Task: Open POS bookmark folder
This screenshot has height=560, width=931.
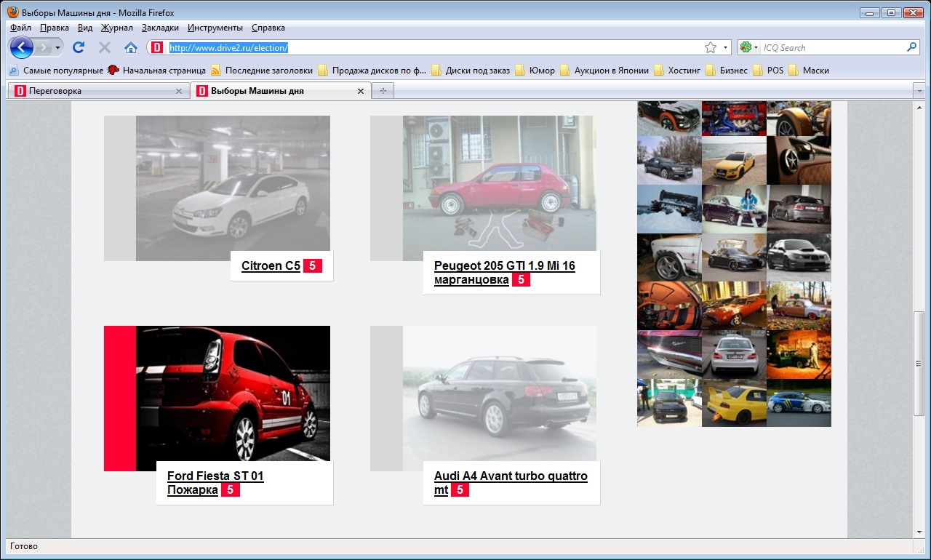Action: [769, 71]
